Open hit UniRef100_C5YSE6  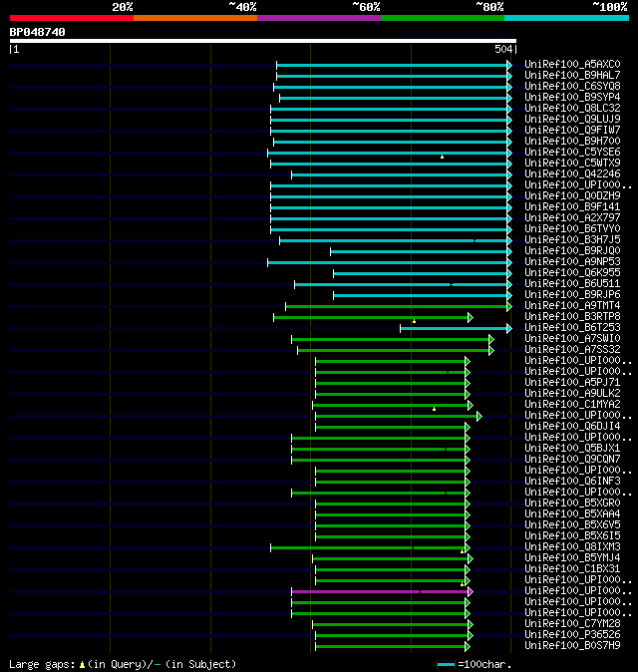point(572,153)
